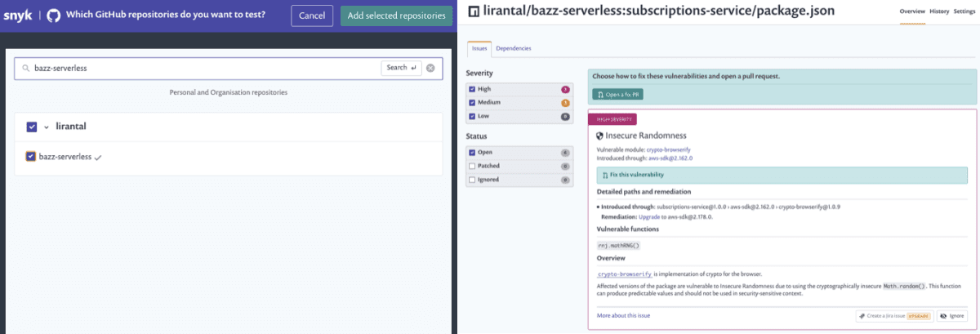The height and width of the screenshot is (334, 980).
Task: Click the Low severity count badge
Action: (565, 117)
